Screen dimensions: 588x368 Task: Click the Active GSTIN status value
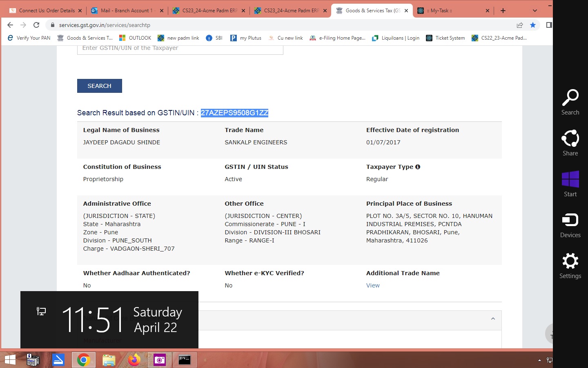233,179
